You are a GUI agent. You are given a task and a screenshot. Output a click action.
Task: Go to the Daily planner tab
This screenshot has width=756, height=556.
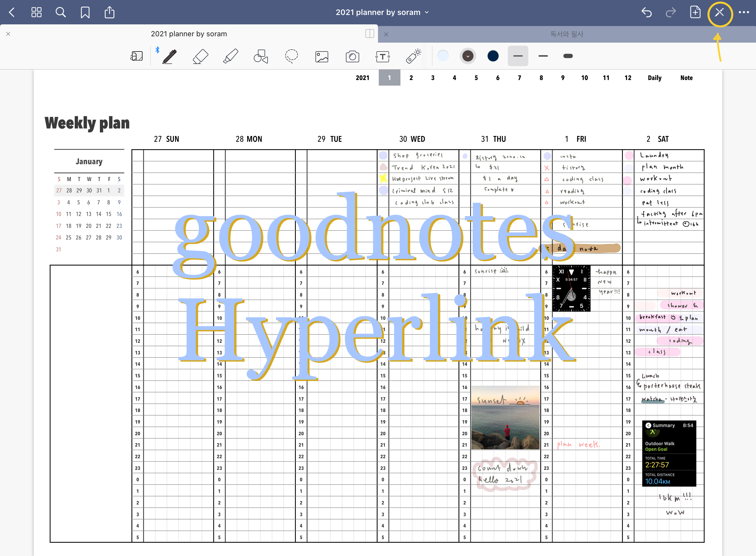(x=654, y=78)
